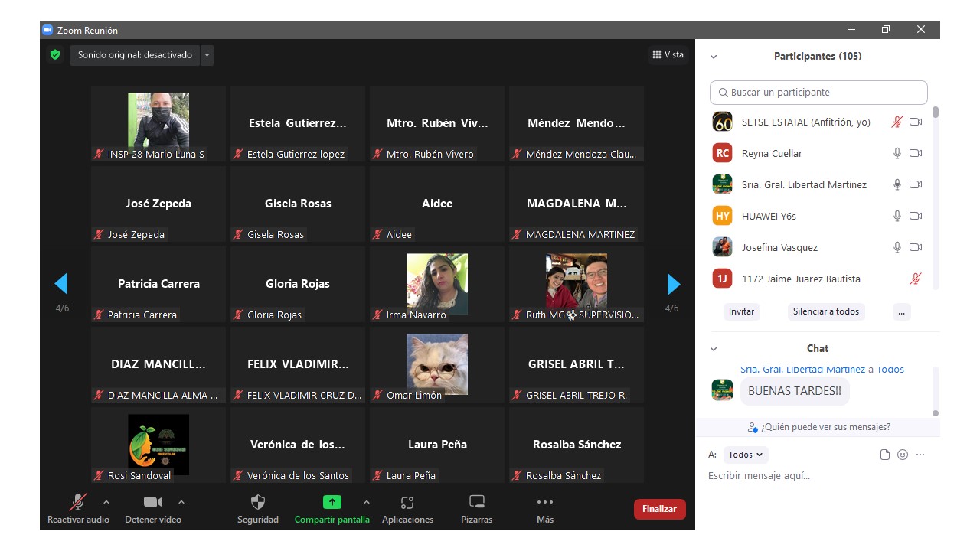This screenshot has width=980, height=551.
Task: Click Josefina Vasquez camera icon
Action: (916, 247)
